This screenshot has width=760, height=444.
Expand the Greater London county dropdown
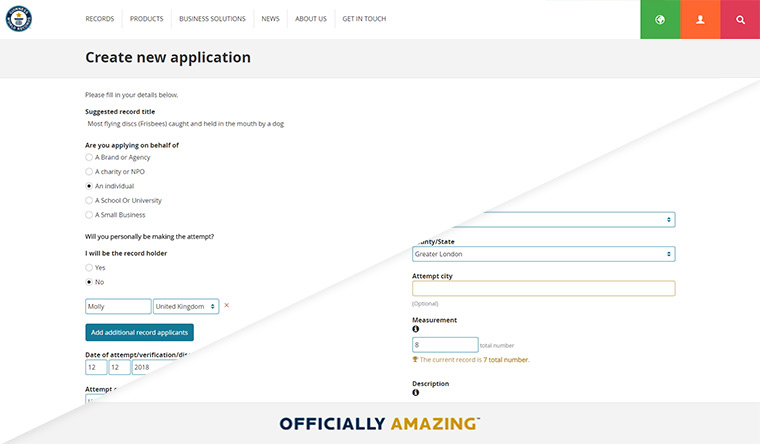tap(543, 254)
